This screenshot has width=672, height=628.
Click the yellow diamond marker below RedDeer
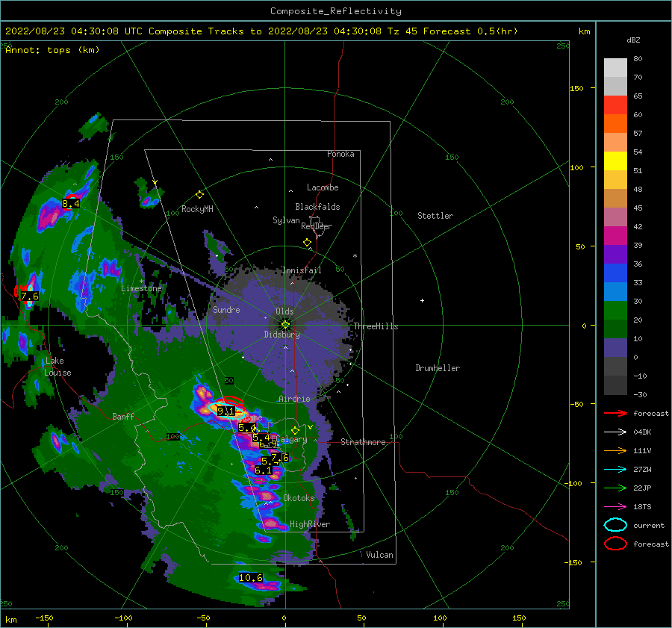308,243
